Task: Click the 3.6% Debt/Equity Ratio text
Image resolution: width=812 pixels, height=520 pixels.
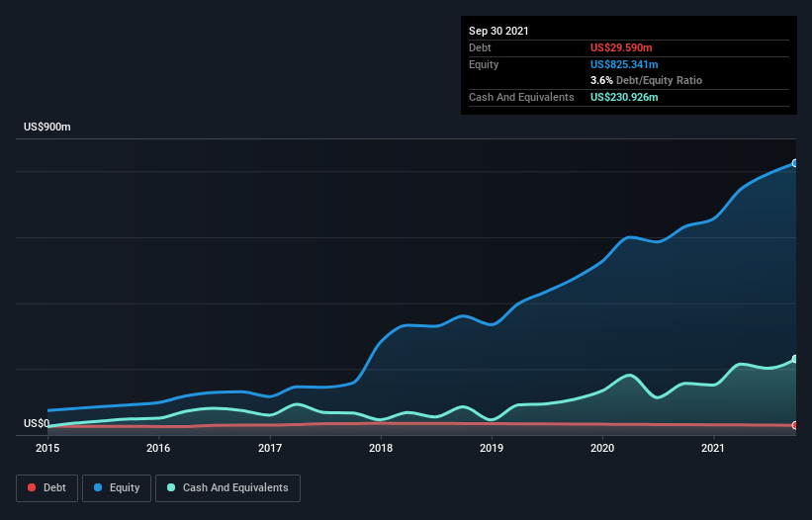Action: [x=646, y=81]
